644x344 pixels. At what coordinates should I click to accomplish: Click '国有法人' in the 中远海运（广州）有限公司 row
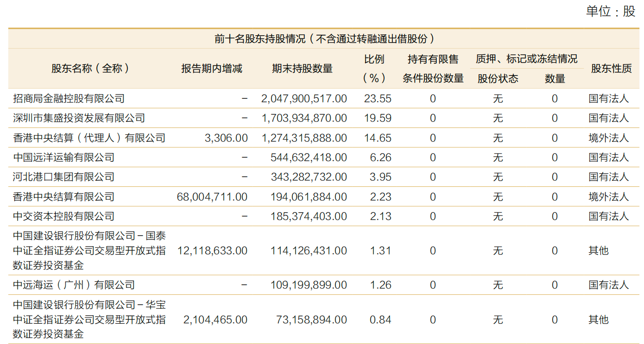[609, 285]
